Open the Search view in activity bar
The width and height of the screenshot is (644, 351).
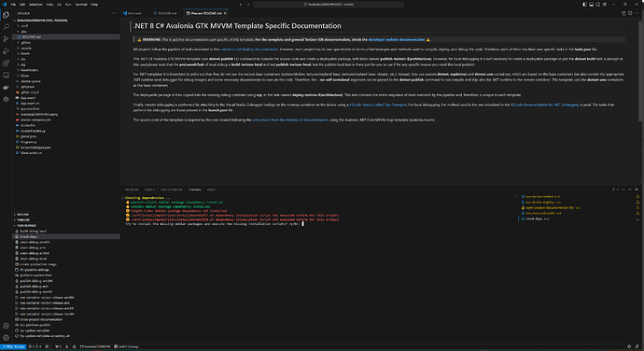6,27
